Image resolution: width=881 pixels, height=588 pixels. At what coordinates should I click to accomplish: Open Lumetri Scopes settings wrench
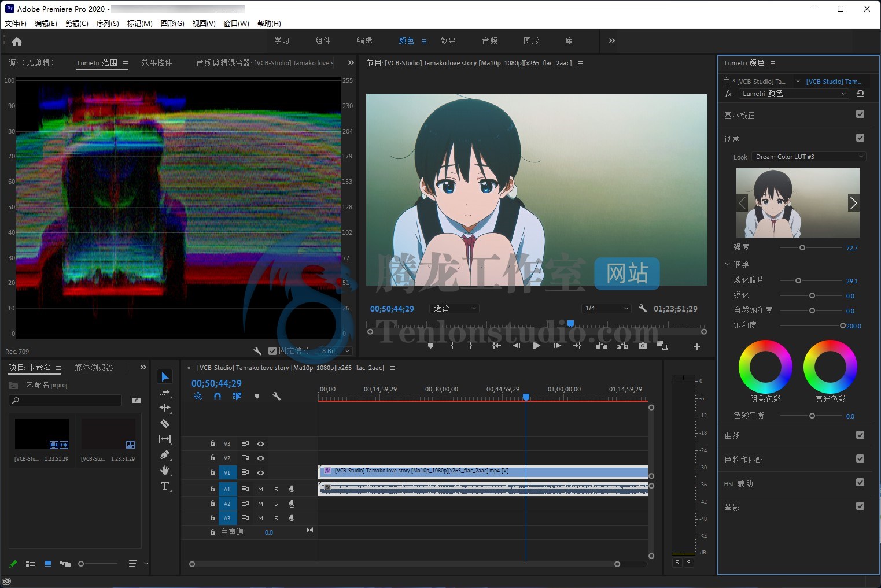(x=257, y=351)
